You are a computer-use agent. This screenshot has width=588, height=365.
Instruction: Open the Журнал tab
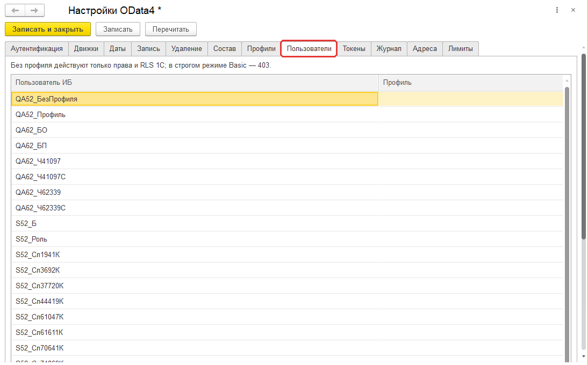tap(389, 49)
